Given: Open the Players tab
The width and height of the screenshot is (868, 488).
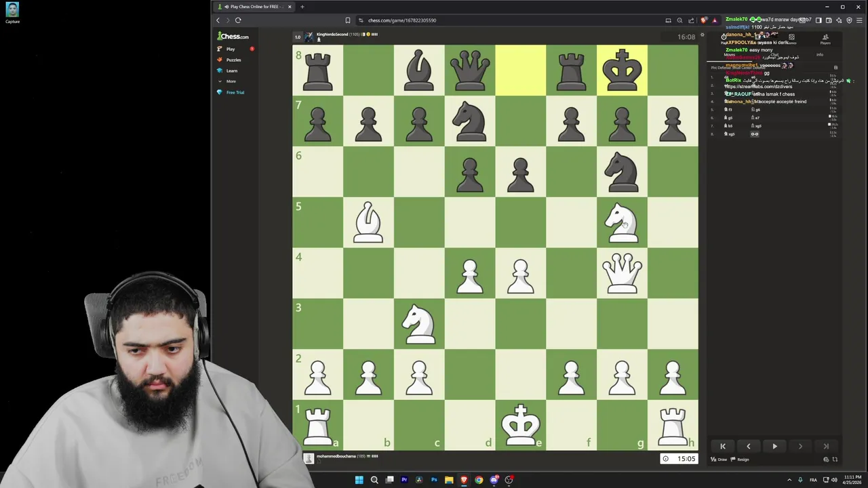Looking at the screenshot, I should click(825, 40).
